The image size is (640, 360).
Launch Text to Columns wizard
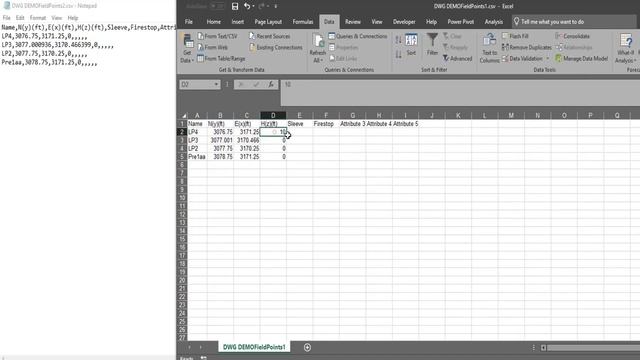coord(489,49)
